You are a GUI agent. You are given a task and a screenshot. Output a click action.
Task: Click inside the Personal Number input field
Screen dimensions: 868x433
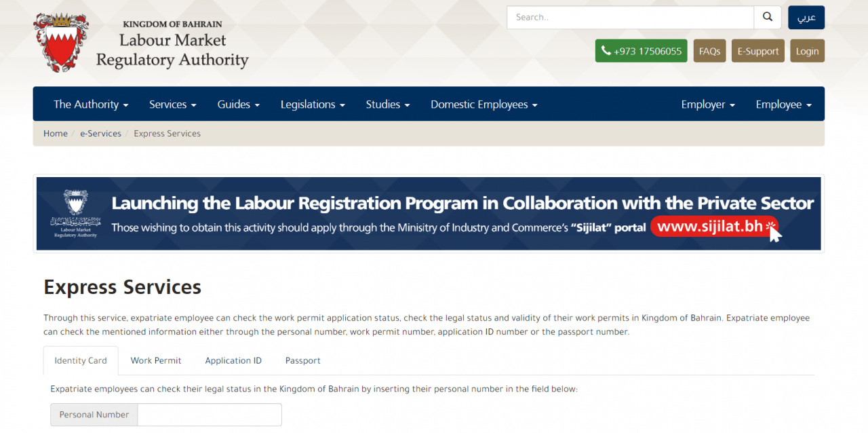click(x=209, y=415)
